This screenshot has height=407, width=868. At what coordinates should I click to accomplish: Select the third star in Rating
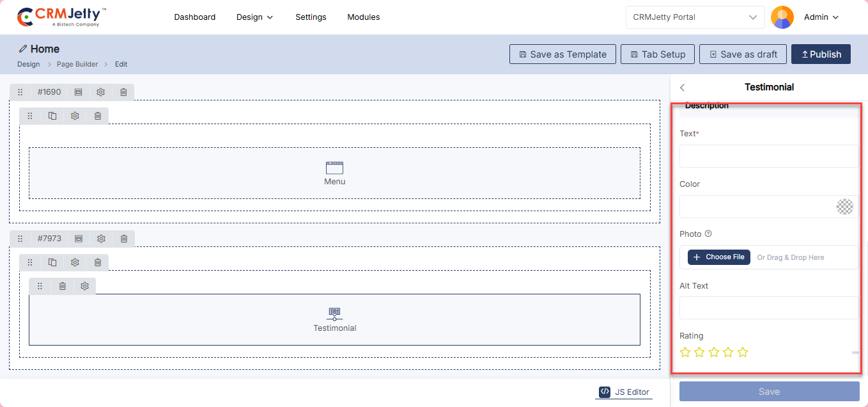click(714, 353)
